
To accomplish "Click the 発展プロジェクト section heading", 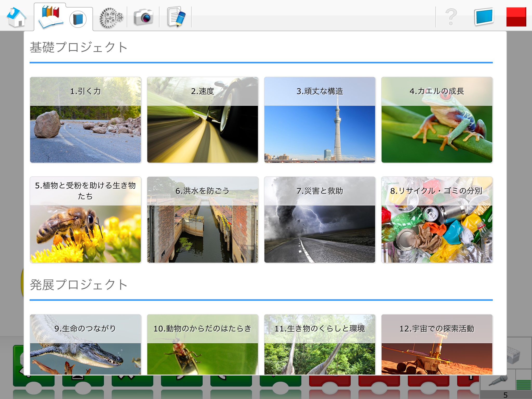I will pyautogui.click(x=78, y=285).
